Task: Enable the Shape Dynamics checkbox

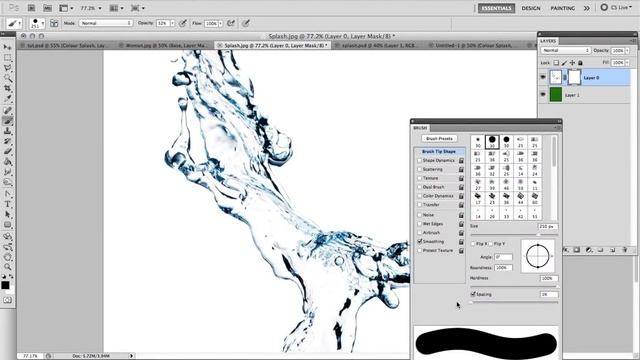Action: click(x=419, y=160)
